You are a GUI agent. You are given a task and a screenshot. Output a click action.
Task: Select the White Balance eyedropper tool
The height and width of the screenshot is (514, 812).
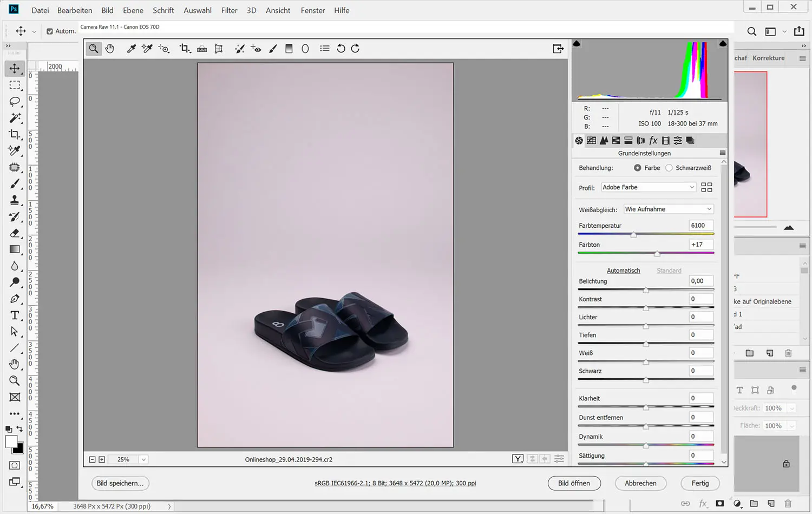(x=131, y=49)
